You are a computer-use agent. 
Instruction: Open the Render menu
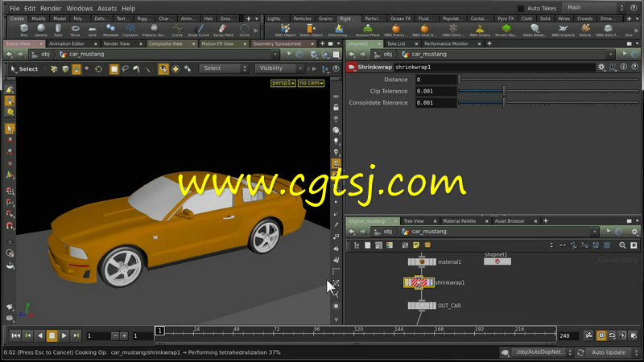tap(51, 8)
